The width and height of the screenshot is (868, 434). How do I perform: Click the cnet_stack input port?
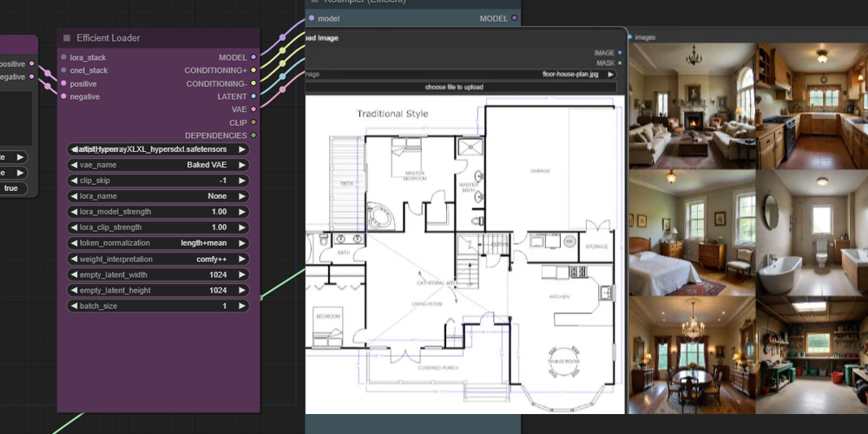tap(63, 70)
